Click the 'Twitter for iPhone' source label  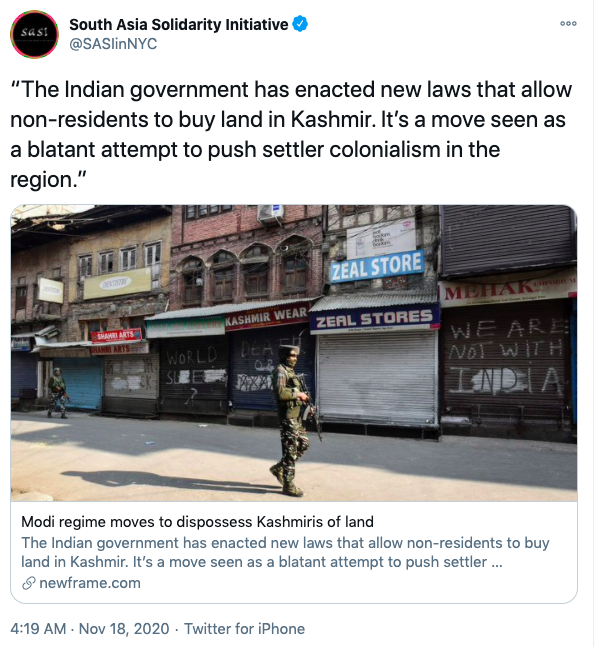tap(244, 629)
